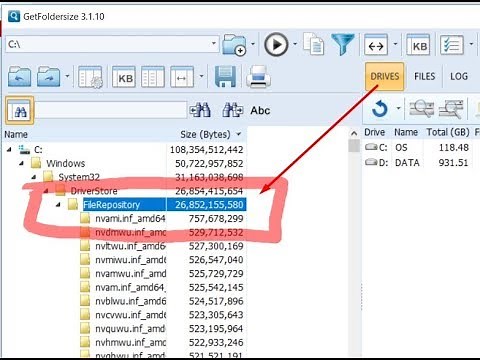Toggle the Abc case-sensitive search option
480x360 pixels.
(x=260, y=110)
